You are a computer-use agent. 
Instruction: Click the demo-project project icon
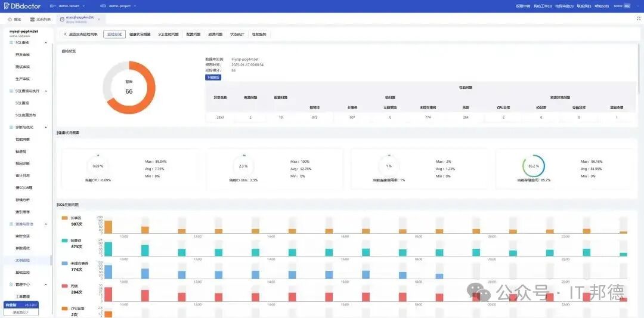point(103,6)
